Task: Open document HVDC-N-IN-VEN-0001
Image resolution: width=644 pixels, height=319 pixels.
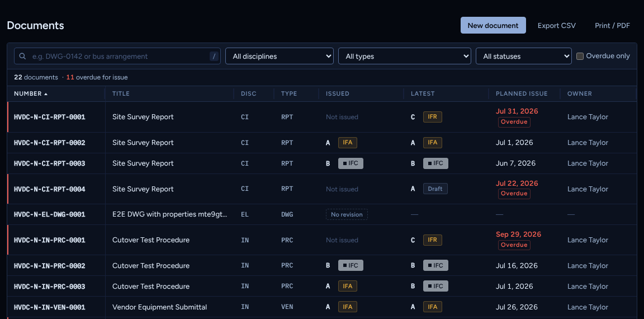Action: [x=49, y=307]
